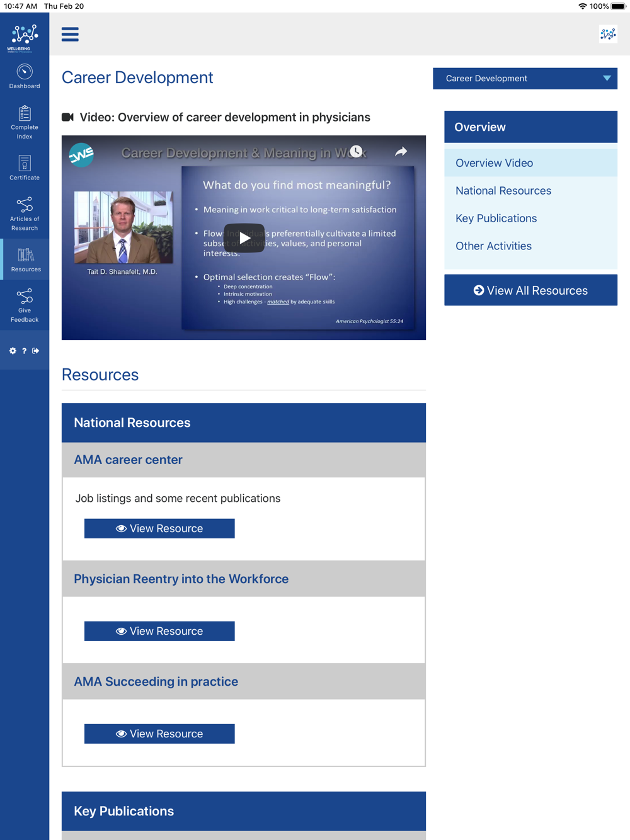Open Complete Index in sidebar
Screen dimensions: 630x840
25,123
